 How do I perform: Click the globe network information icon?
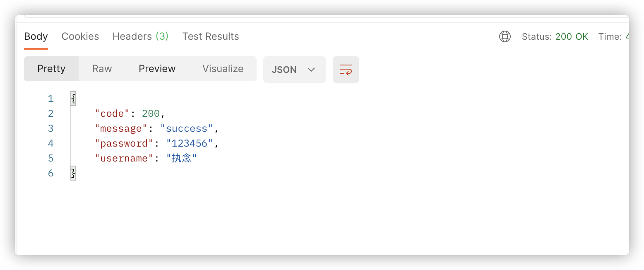(505, 36)
